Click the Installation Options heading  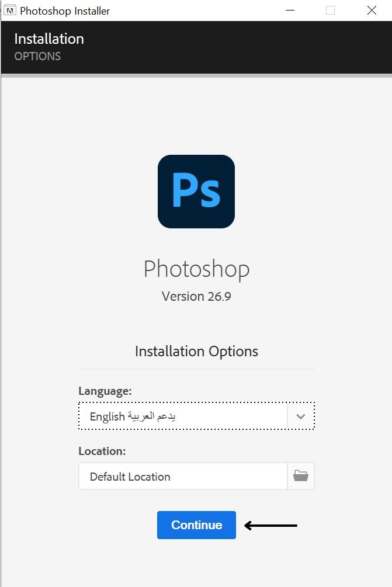[196, 352]
